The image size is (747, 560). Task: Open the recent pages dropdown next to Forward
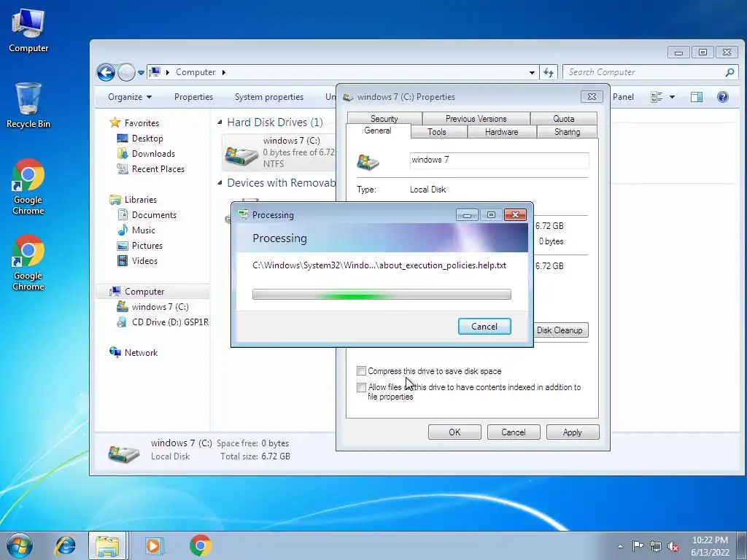point(141,73)
